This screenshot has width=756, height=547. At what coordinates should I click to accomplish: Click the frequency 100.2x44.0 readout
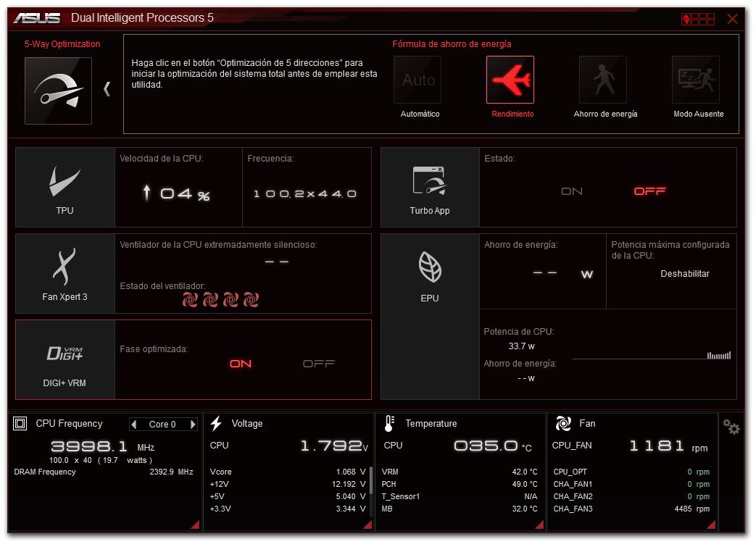click(x=304, y=193)
